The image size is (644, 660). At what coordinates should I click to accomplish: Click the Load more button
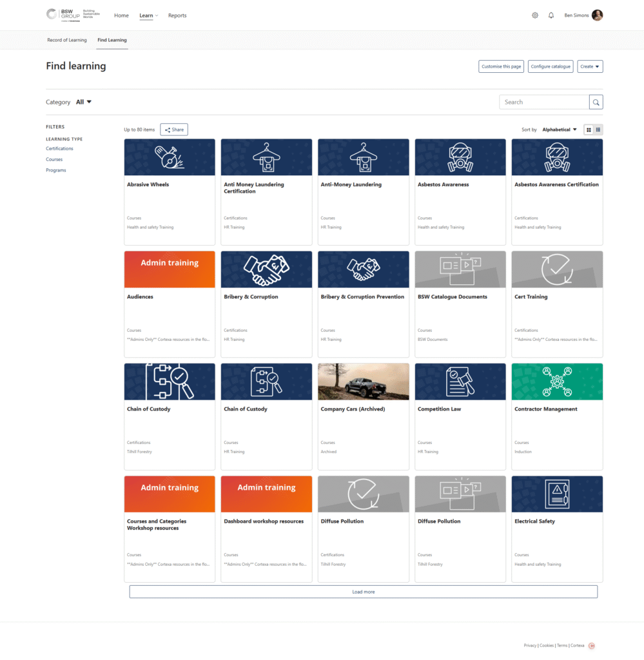363,591
